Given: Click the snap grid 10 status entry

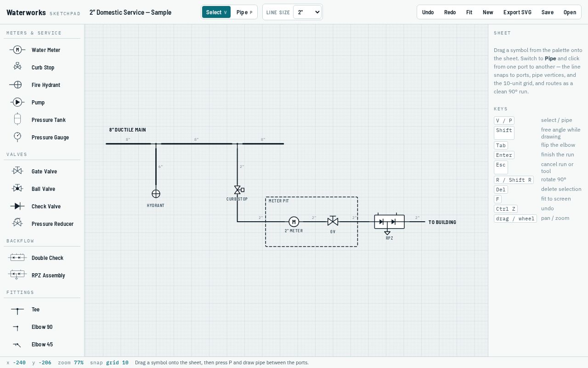Looking at the screenshot, I should tap(109, 362).
